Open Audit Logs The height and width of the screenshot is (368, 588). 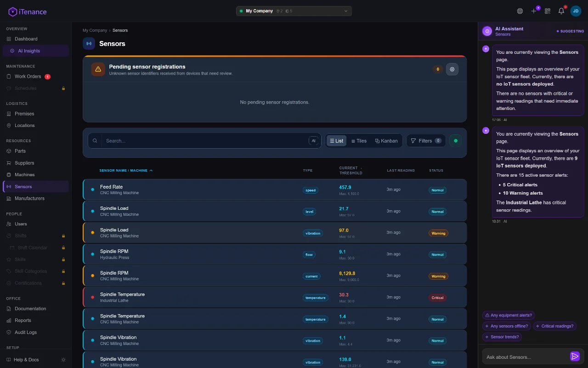point(36,332)
